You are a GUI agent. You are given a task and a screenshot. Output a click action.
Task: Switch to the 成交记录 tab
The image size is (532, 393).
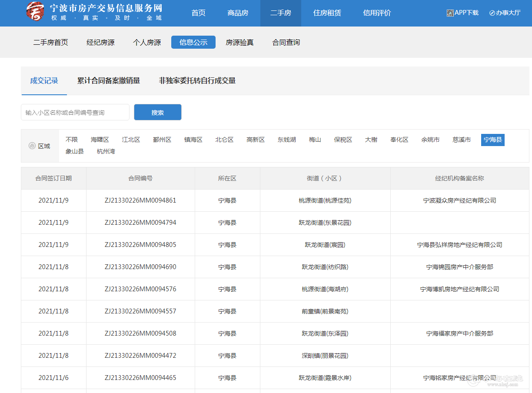coord(44,81)
